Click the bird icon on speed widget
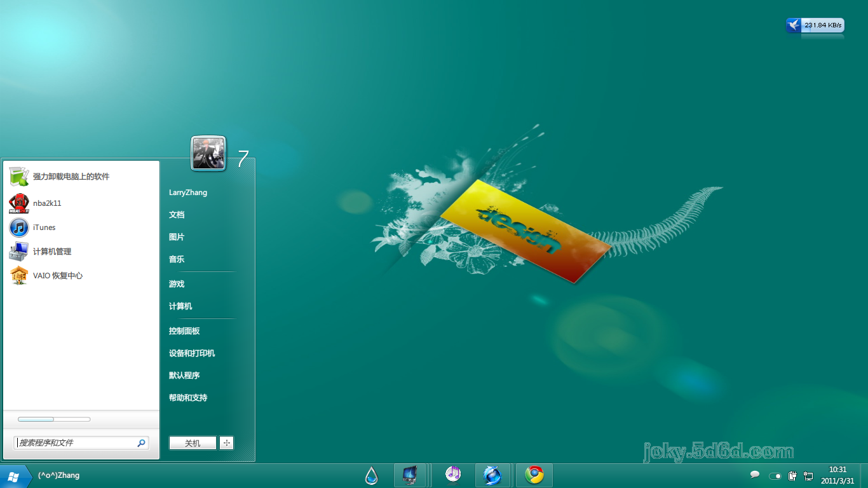Viewport: 868px width, 488px height. pos(794,25)
